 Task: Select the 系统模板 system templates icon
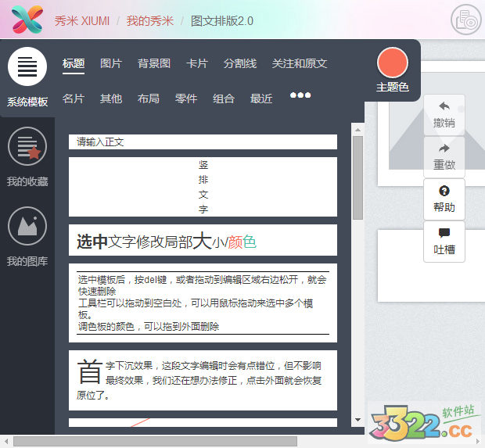pyautogui.click(x=27, y=66)
